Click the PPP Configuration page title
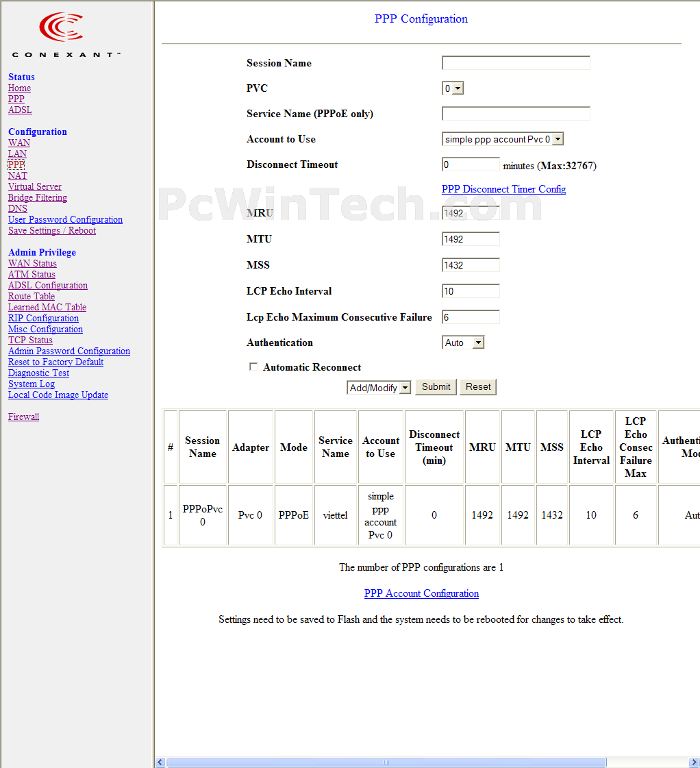The image size is (700, 768). click(x=421, y=18)
